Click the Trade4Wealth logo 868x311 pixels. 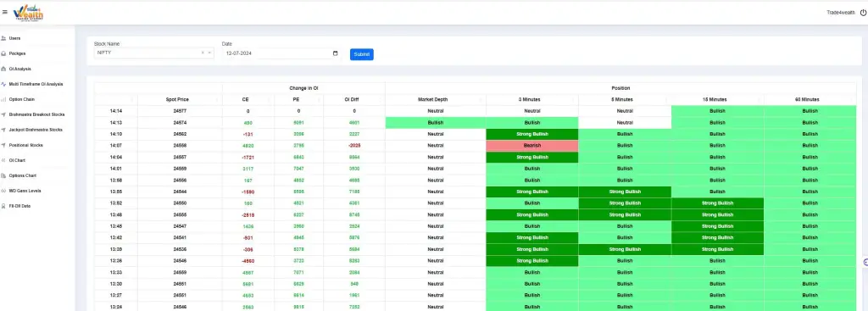[x=27, y=12]
